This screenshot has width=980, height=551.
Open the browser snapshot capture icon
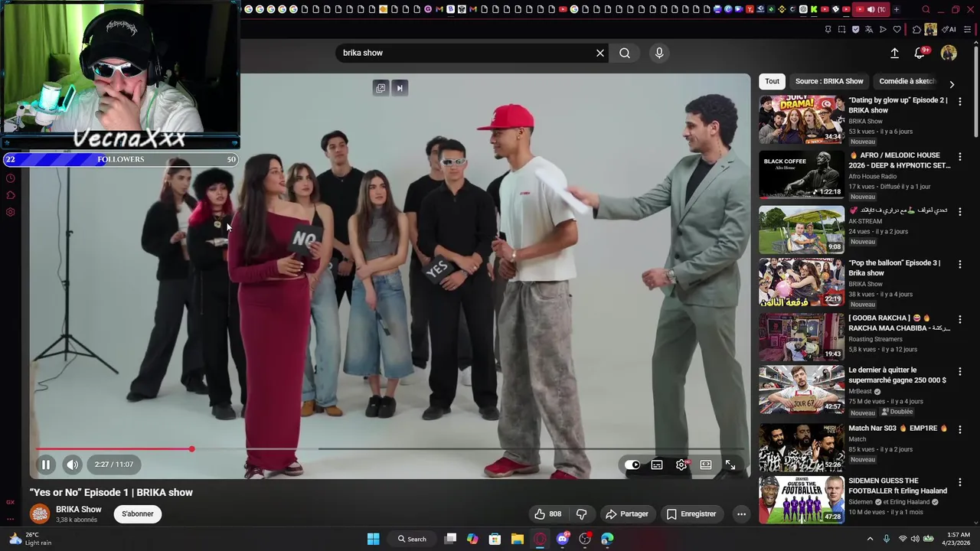click(x=841, y=30)
